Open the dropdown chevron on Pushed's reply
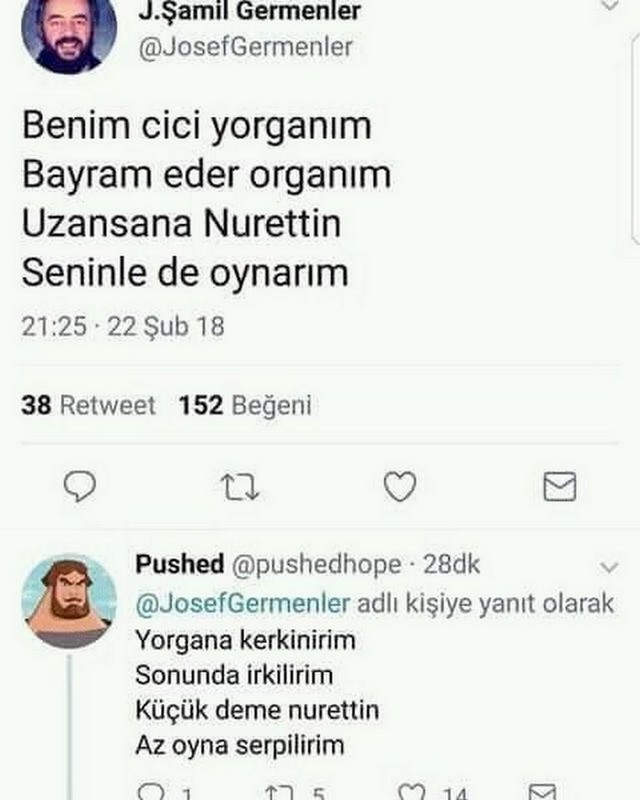The image size is (640, 800). point(609,567)
